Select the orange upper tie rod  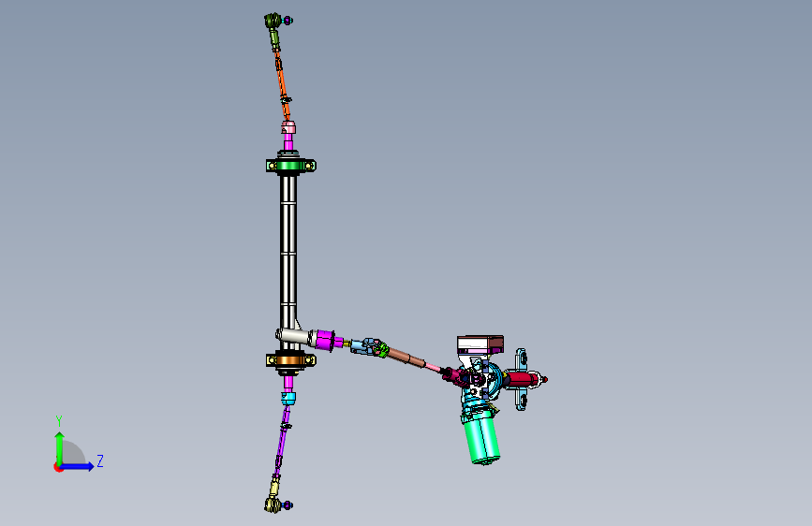click(x=282, y=83)
